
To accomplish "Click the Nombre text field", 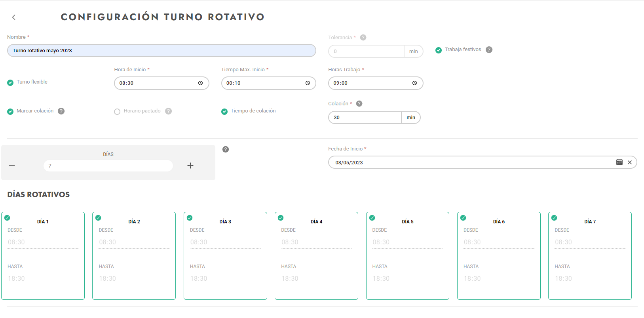I will point(161,51).
